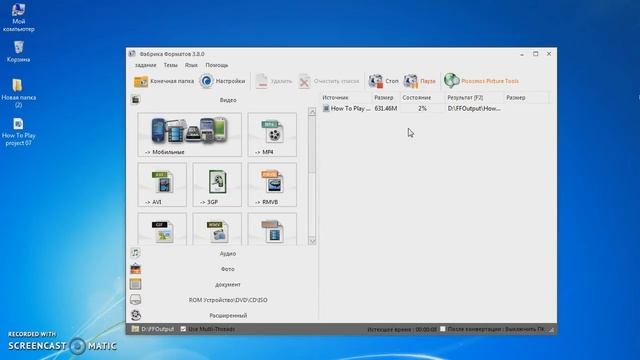Expand ROM Устройство\DVD\CD\ISO category

click(x=223, y=300)
